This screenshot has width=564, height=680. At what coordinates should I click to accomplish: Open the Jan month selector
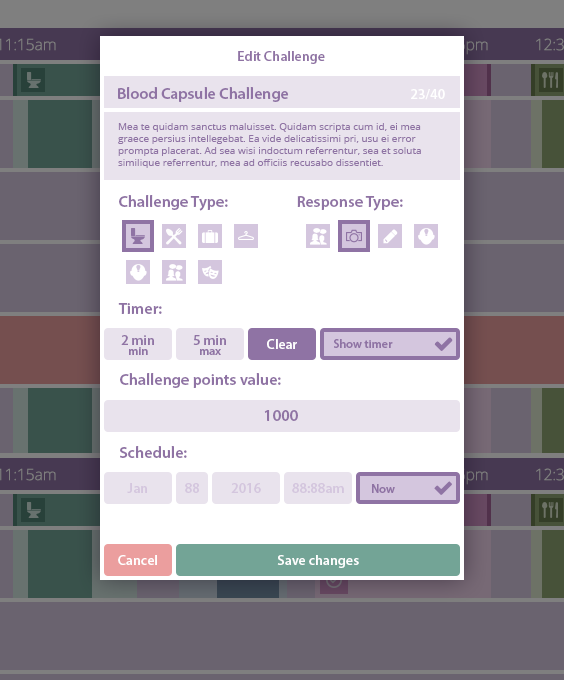coord(138,488)
